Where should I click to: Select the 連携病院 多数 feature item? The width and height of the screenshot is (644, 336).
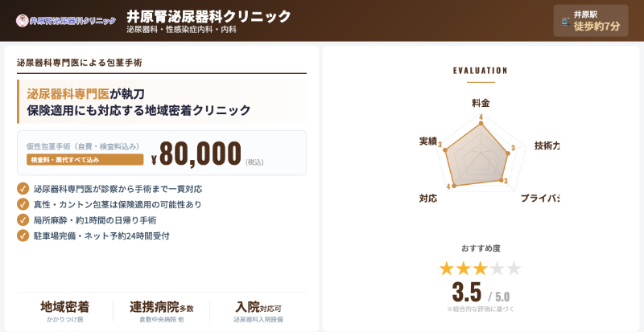click(x=162, y=311)
